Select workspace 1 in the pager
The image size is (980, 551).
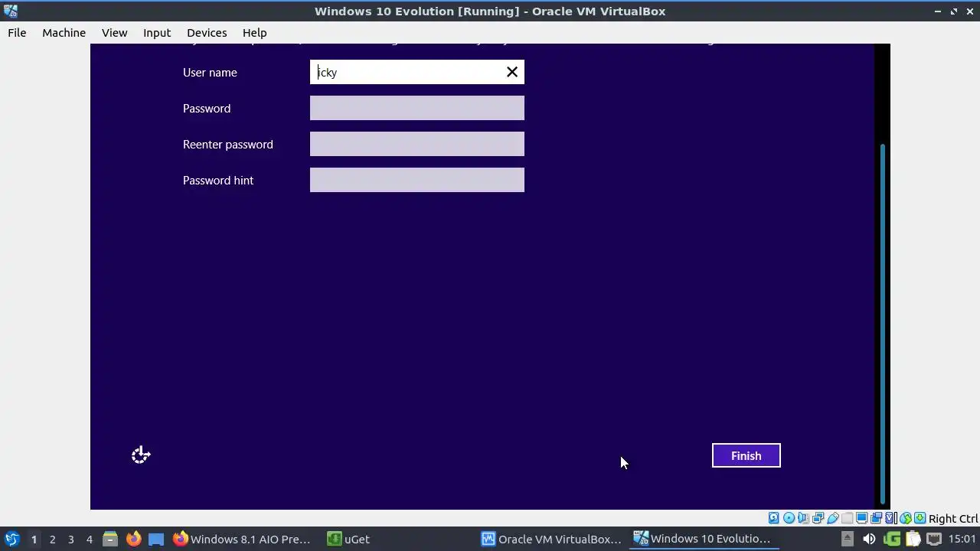click(x=34, y=539)
